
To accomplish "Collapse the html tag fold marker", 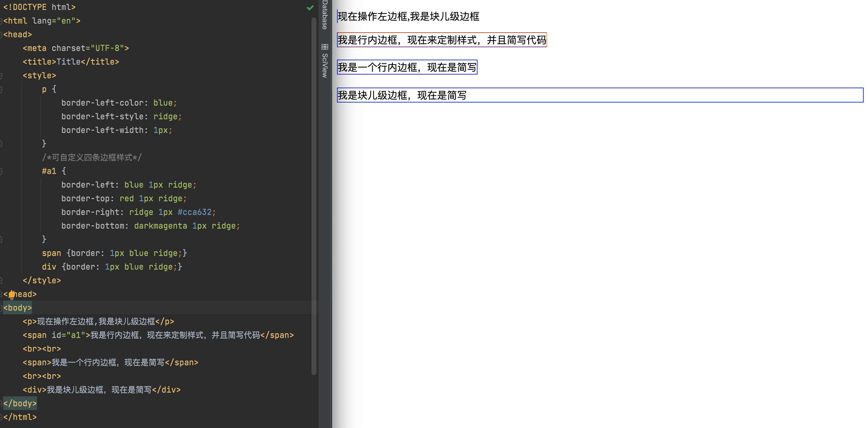I will coord(1,21).
